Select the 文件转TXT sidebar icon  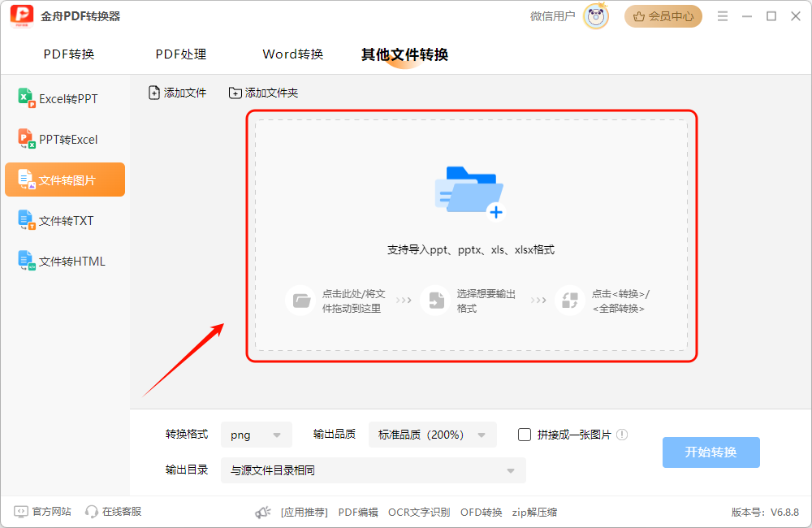point(27,220)
